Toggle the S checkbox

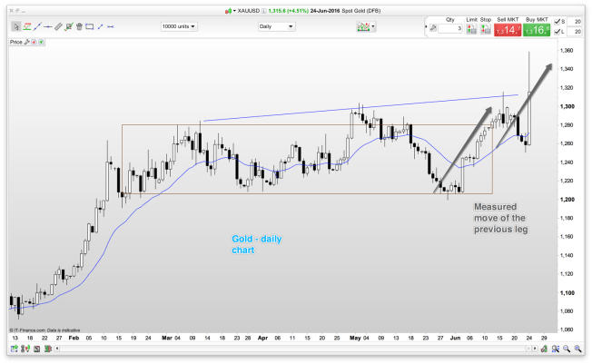point(557,20)
